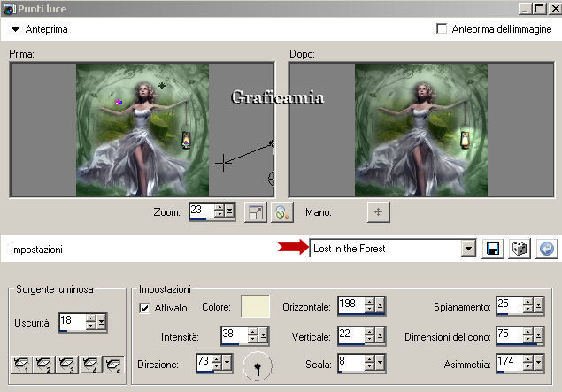Click the Oscurità value field

click(x=73, y=321)
